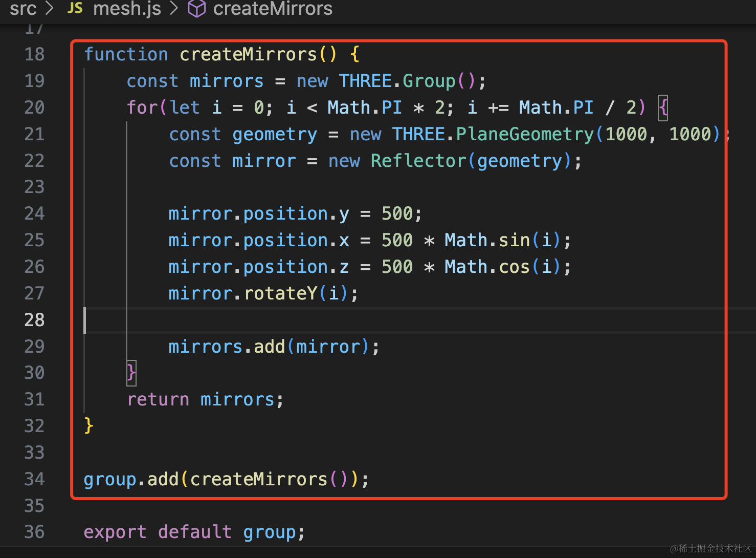The width and height of the screenshot is (756, 558).
Task: Click group.add on line 34
Action: [131, 480]
